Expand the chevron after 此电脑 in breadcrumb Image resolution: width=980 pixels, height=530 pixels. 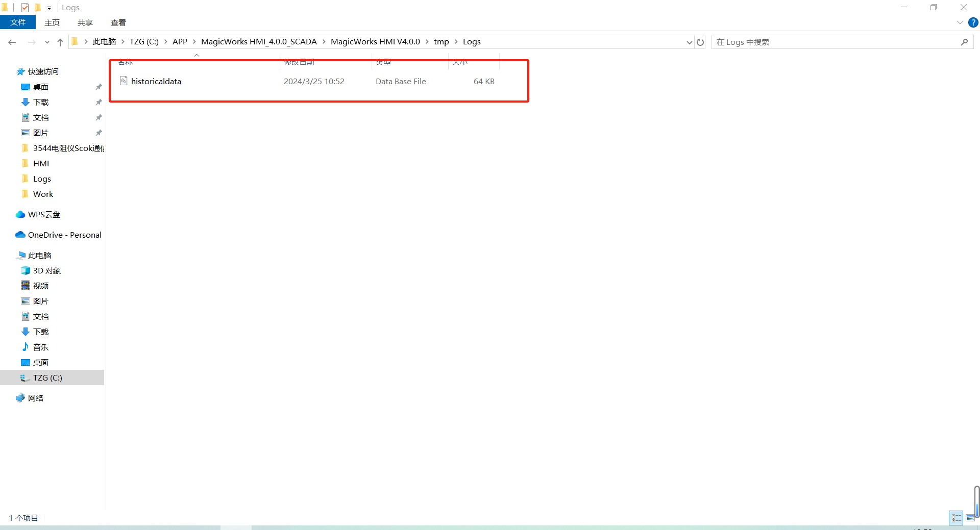coord(123,42)
